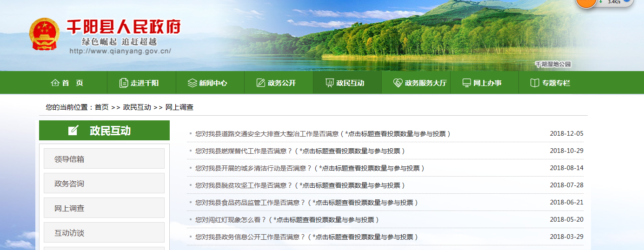Click the date 2018-03-29

(x=566, y=237)
